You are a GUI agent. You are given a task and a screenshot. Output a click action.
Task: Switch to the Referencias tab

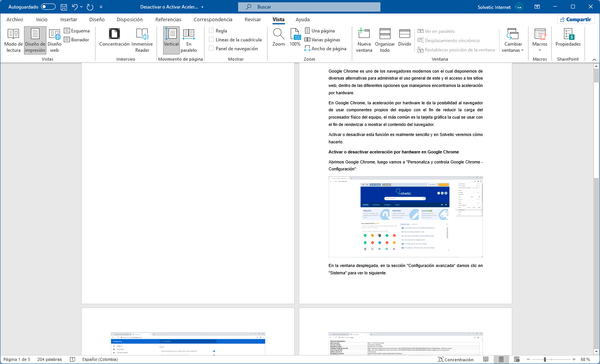[x=168, y=19]
